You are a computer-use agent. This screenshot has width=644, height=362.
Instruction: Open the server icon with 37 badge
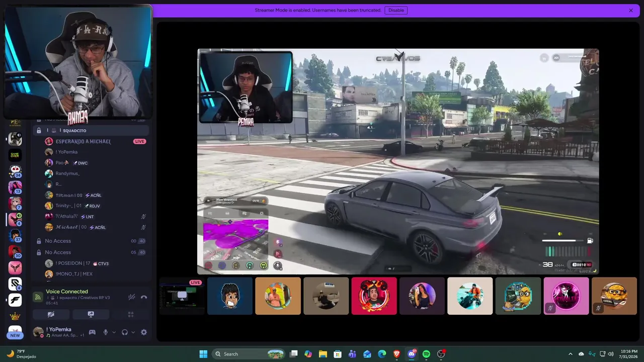tap(15, 235)
